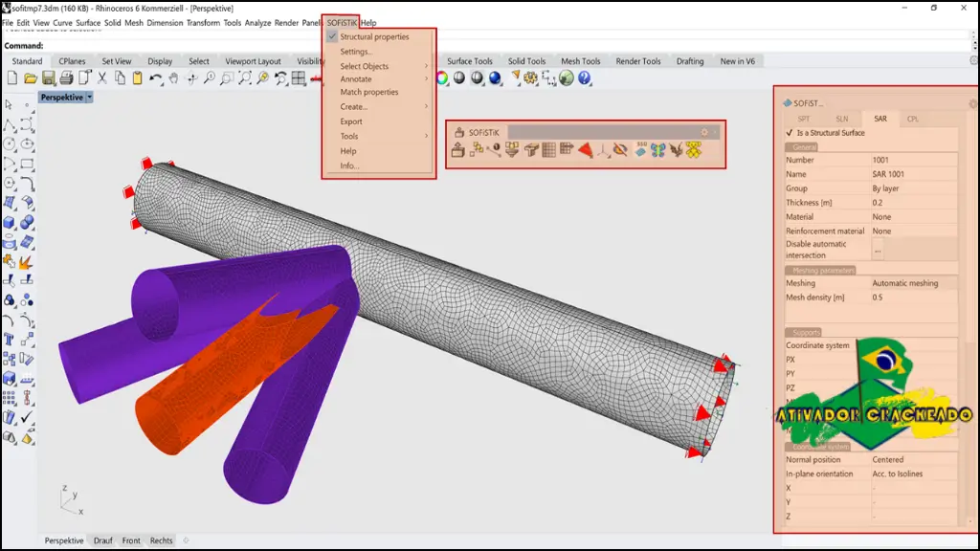The width and height of the screenshot is (980, 551).
Task: Click the Print icon
Action: point(66,78)
